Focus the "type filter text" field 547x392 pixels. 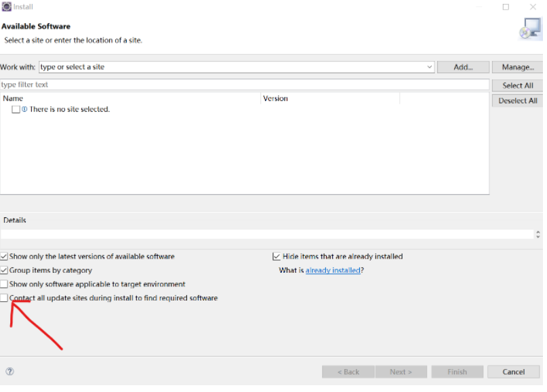point(244,85)
